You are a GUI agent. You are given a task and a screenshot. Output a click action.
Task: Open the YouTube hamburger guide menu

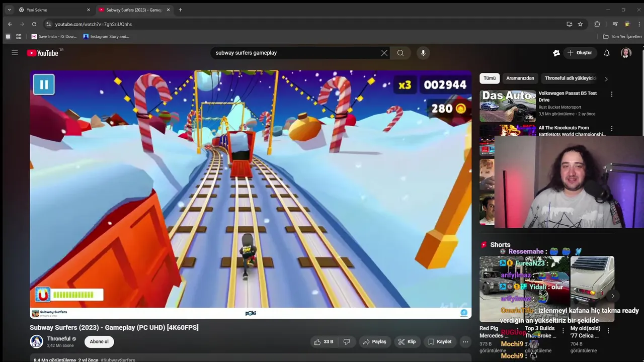15,53
